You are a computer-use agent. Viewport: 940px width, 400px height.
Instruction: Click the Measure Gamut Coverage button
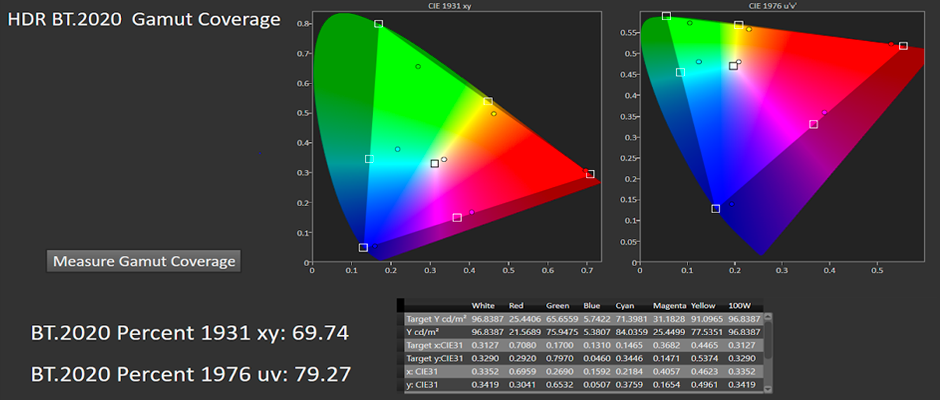[143, 261]
